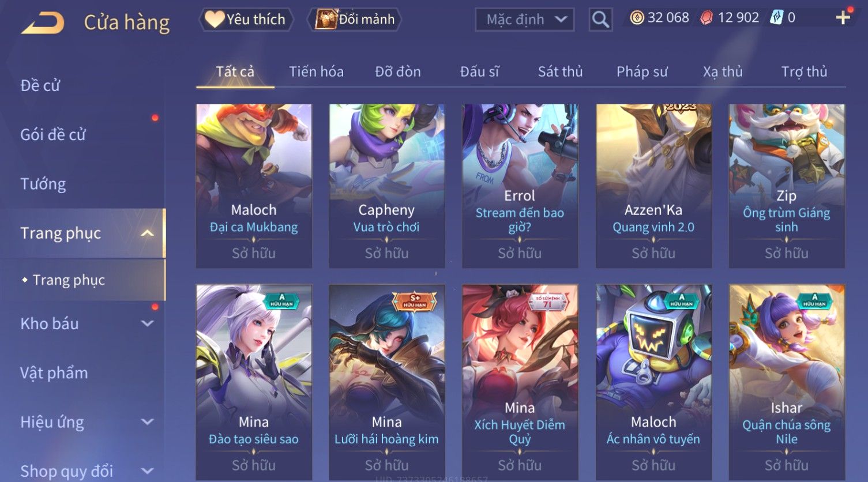Open the Mặc định sort dropdown

[525, 20]
